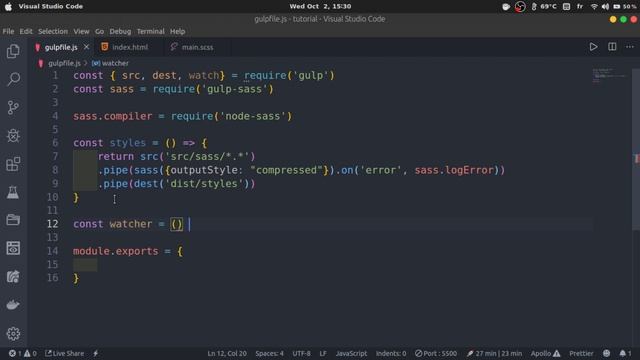Viewport: 640px width, 360px height.
Task: Click the Prettier status bar item
Action: [581, 353]
